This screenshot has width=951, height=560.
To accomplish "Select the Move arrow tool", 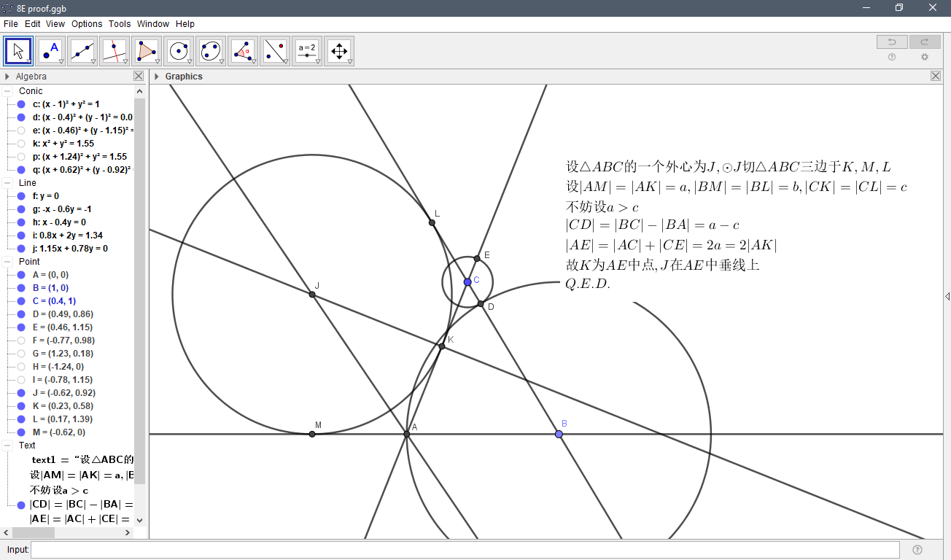I will click(x=18, y=50).
